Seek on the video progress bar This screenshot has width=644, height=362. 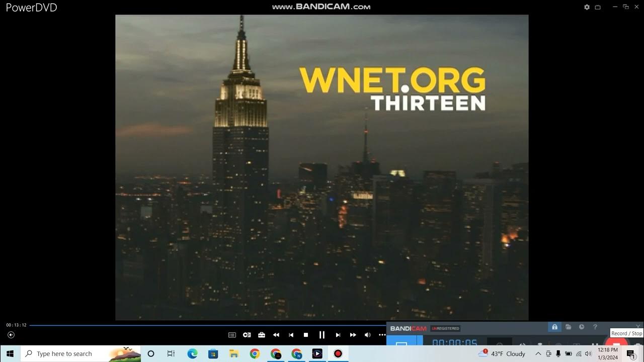(207, 325)
